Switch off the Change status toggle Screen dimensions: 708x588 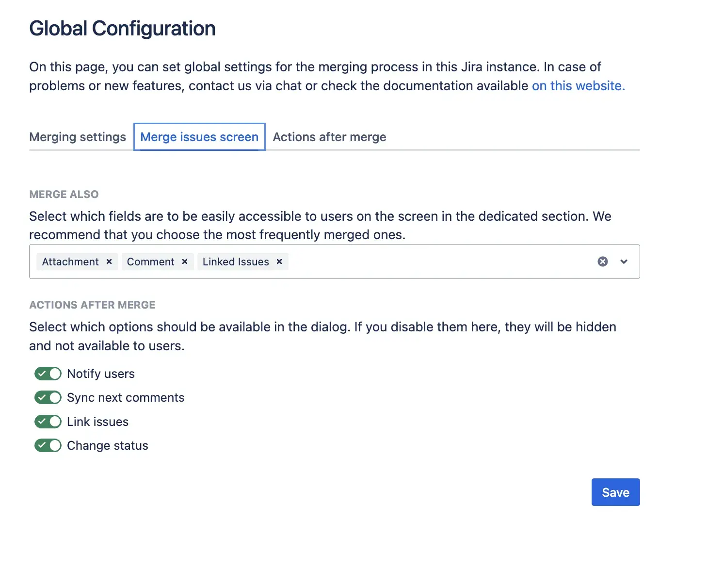(48, 445)
